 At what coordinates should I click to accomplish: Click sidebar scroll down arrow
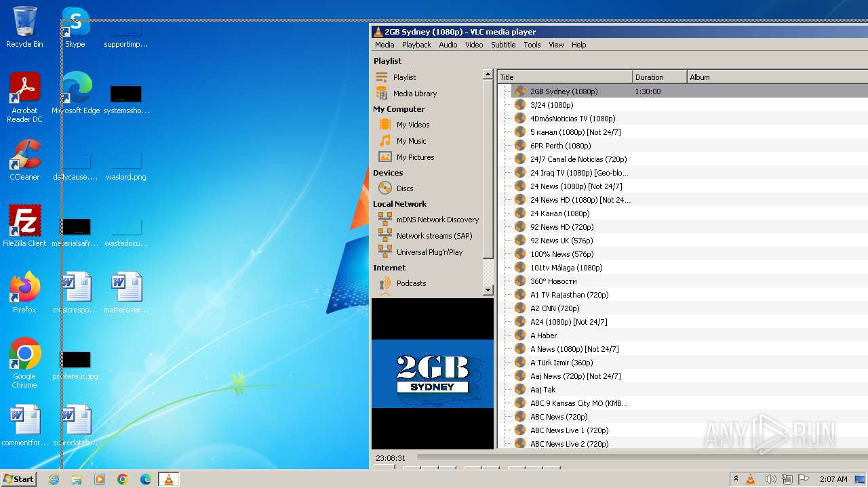[x=488, y=290]
